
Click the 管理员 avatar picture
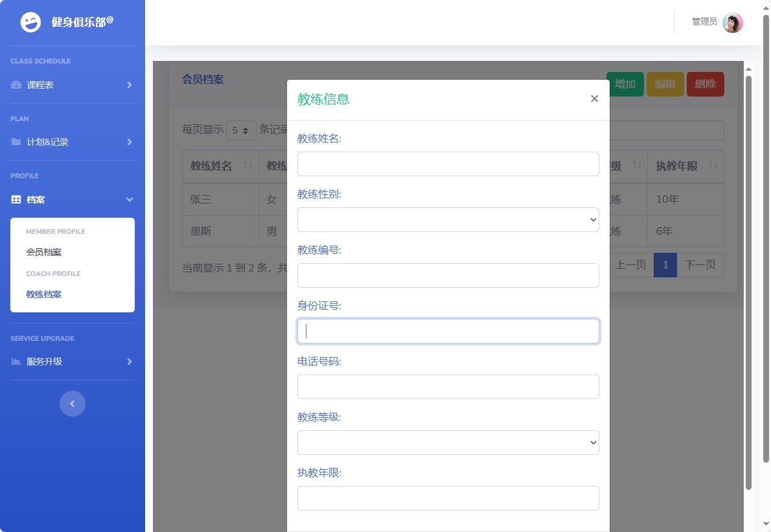click(732, 22)
